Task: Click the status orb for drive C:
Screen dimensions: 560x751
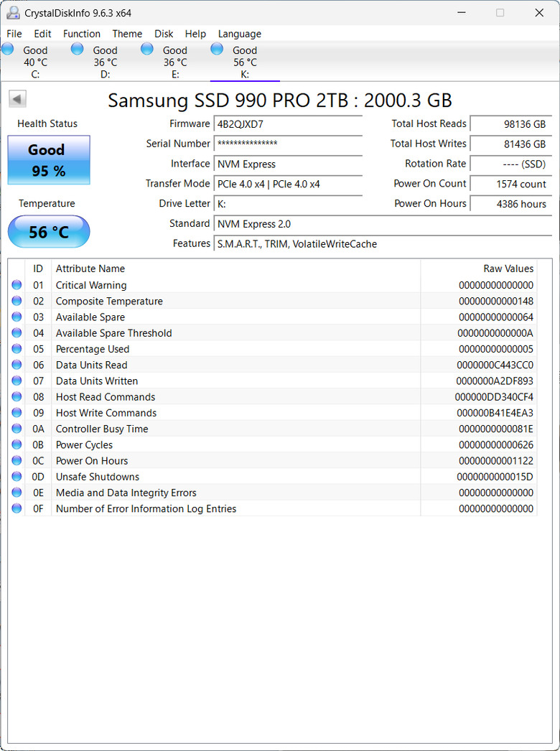Action: click(8, 49)
